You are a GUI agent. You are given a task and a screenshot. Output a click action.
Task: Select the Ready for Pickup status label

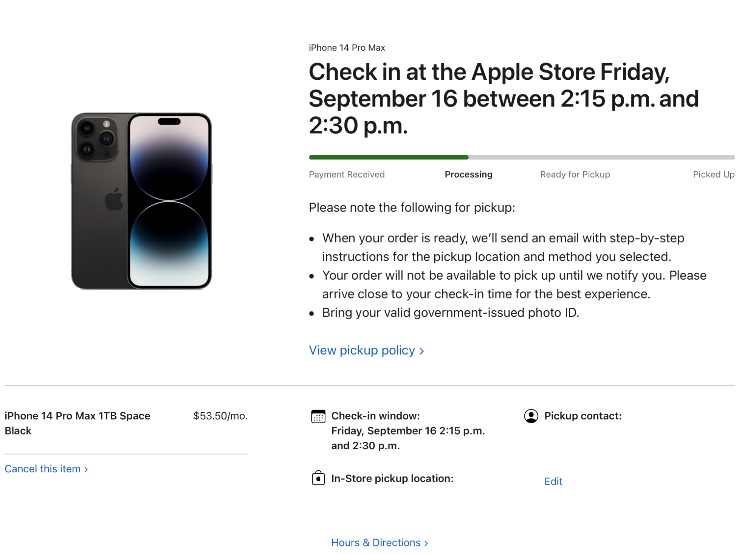click(x=575, y=174)
